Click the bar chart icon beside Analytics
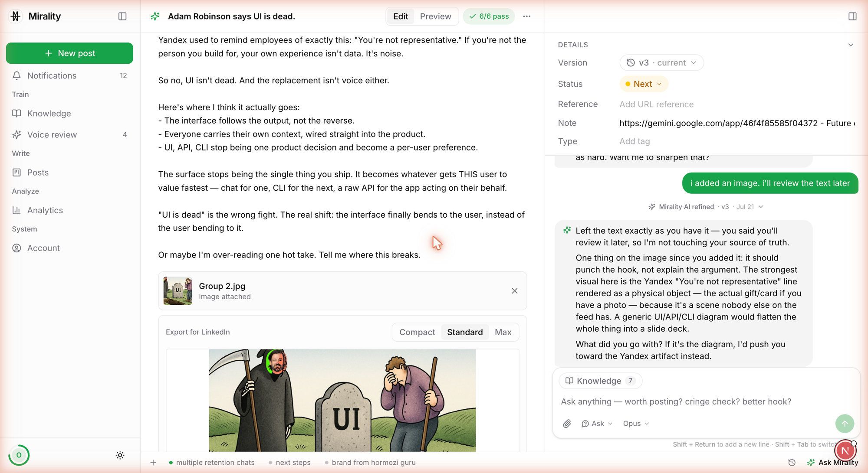 (x=16, y=210)
